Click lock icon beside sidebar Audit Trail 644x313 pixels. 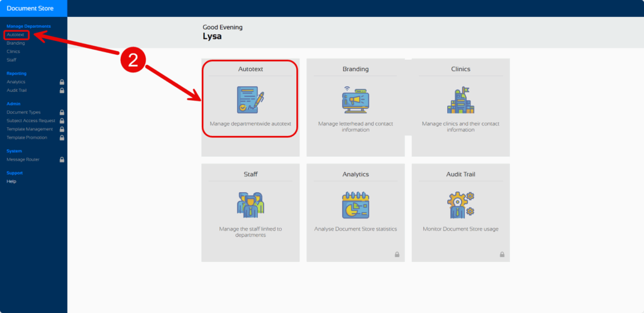click(x=62, y=90)
